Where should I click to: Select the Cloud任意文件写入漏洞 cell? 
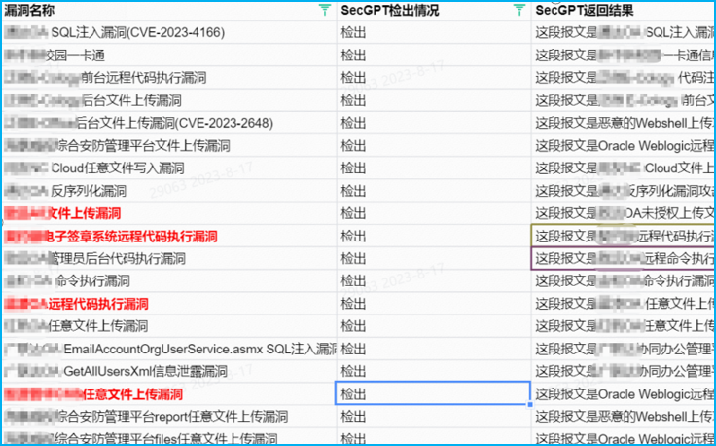coord(169,168)
